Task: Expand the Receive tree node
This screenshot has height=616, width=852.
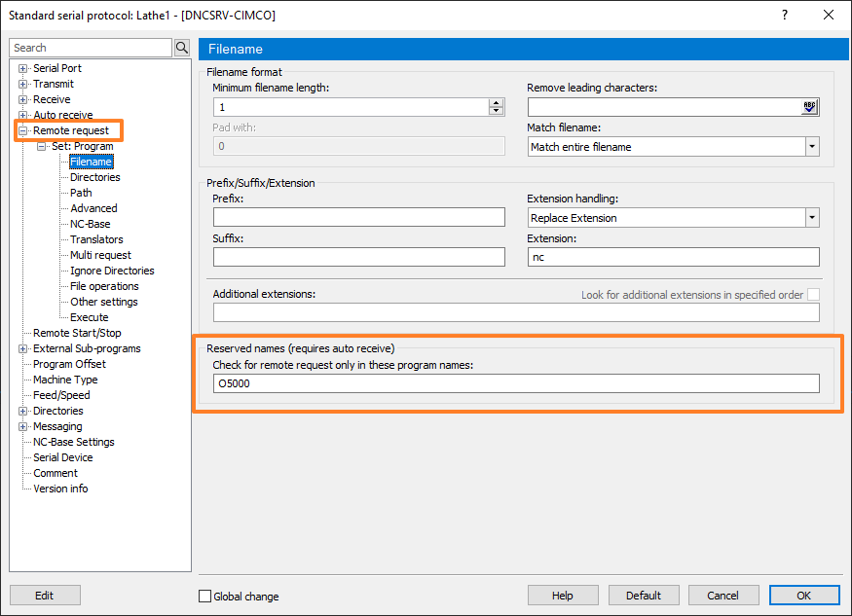Action: [x=22, y=99]
